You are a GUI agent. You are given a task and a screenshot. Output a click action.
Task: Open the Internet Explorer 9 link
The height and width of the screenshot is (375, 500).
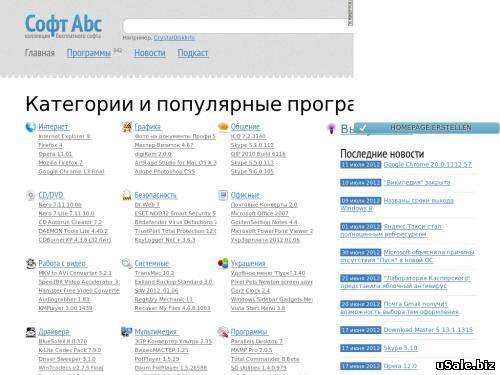64,136
